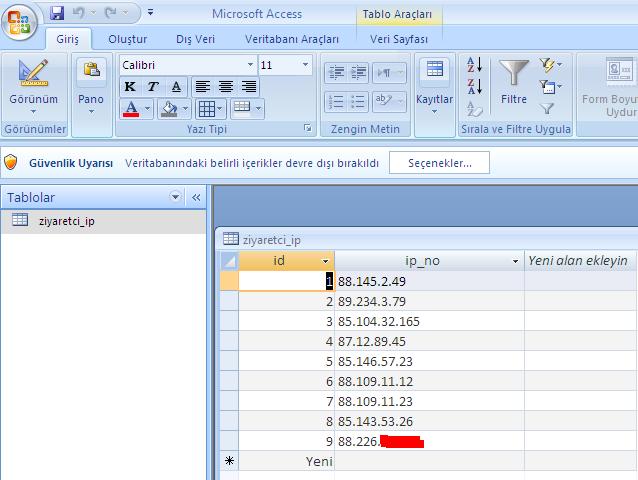Image resolution: width=638 pixels, height=480 pixels.
Task: Expand the Kayıtlar dropdown arrow
Action: pyautogui.click(x=435, y=111)
